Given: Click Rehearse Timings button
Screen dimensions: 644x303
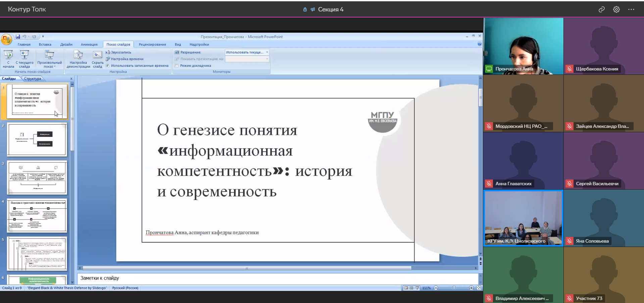Looking at the screenshot, I should pyautogui.click(x=127, y=59).
